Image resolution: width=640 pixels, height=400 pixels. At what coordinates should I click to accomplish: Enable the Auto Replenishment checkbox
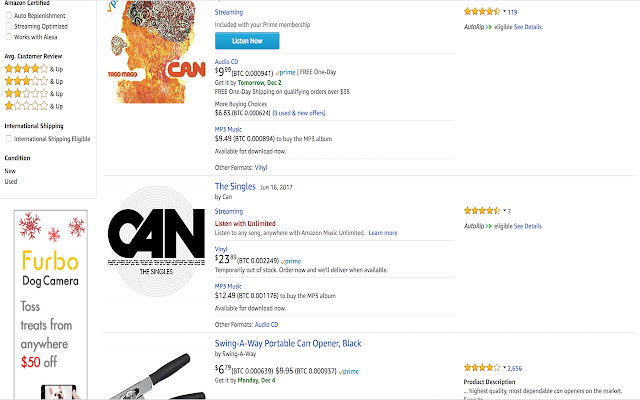pos(9,16)
